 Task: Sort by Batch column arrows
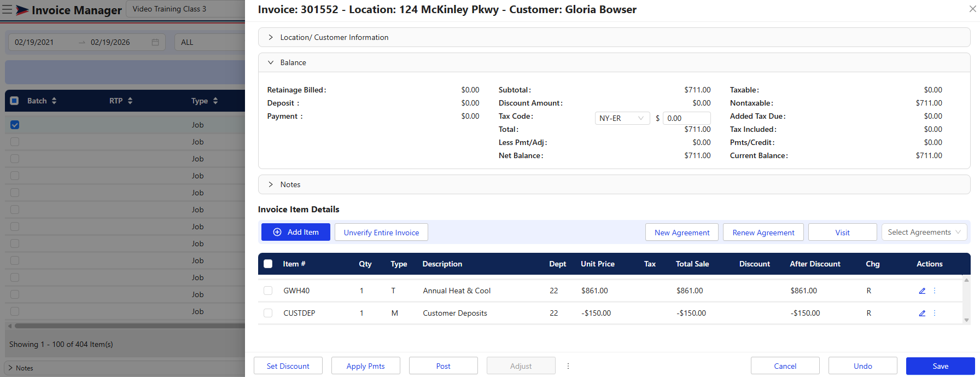tap(54, 101)
